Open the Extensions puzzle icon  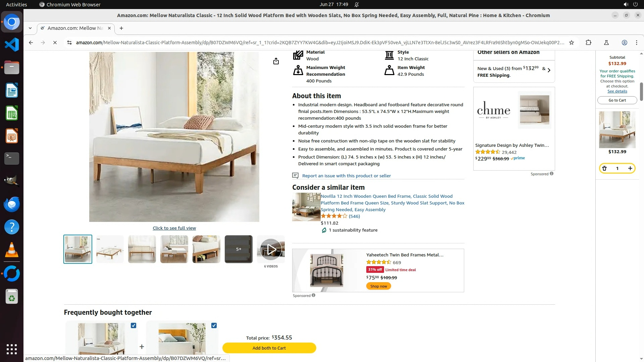click(588, 43)
